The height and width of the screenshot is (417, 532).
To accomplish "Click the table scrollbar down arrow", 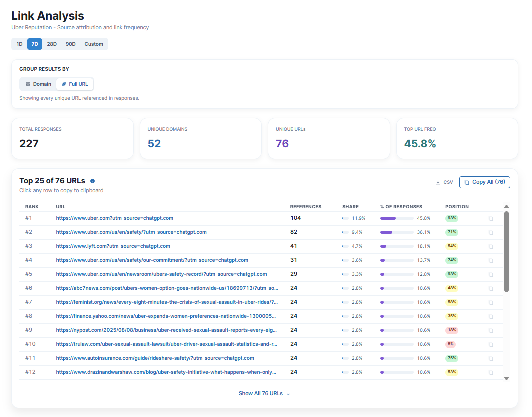I will coord(506,379).
